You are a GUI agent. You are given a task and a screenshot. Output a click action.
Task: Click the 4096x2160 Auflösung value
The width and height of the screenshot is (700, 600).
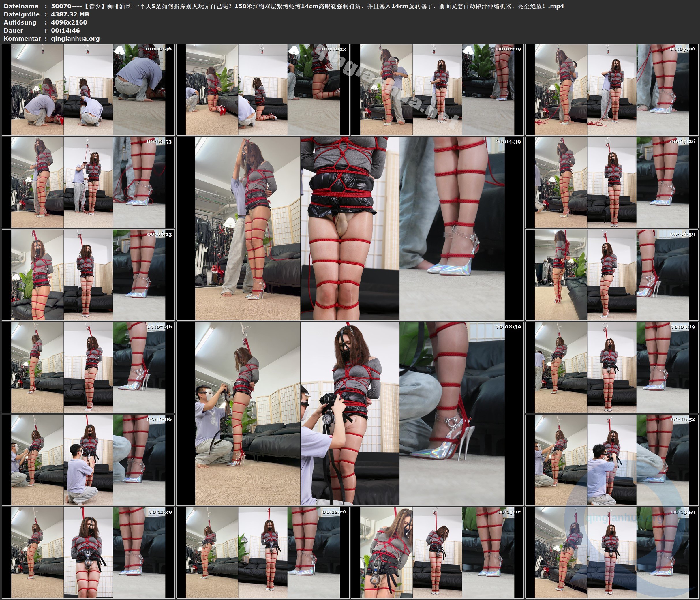pos(69,22)
